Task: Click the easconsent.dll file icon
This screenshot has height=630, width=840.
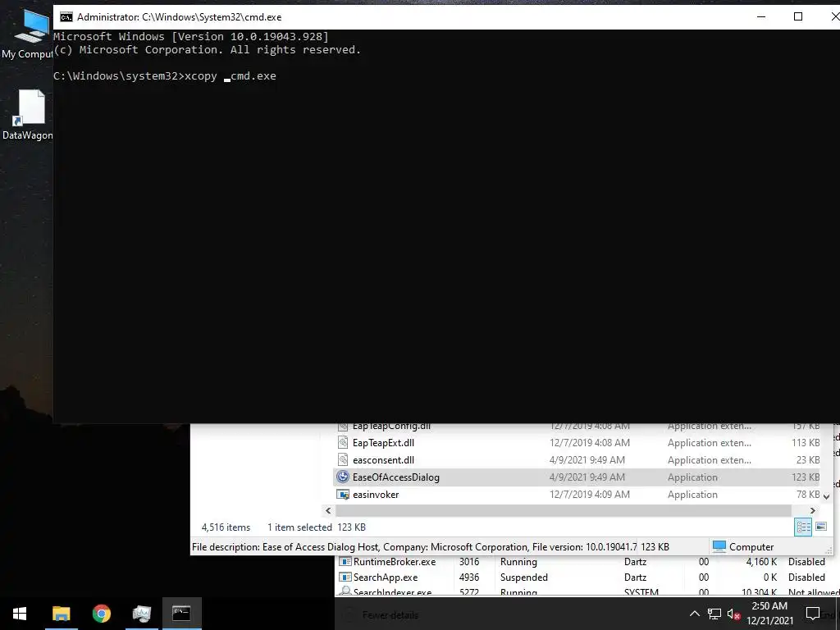Action: click(343, 459)
